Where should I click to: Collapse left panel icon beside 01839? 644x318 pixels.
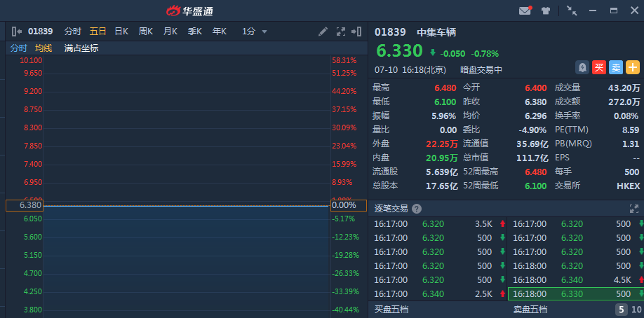tap(16, 32)
